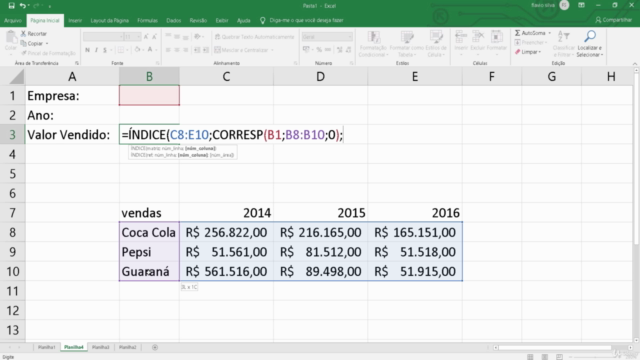Click the Recortar scissors button
640x360 pixels.
pyautogui.click(x=34, y=33)
